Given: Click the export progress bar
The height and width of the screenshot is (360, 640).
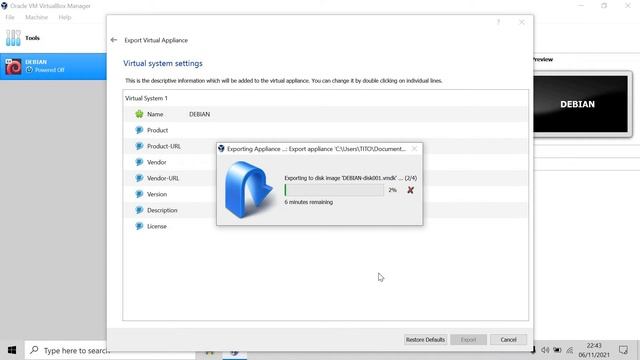Looking at the screenshot, I should coord(334,190).
